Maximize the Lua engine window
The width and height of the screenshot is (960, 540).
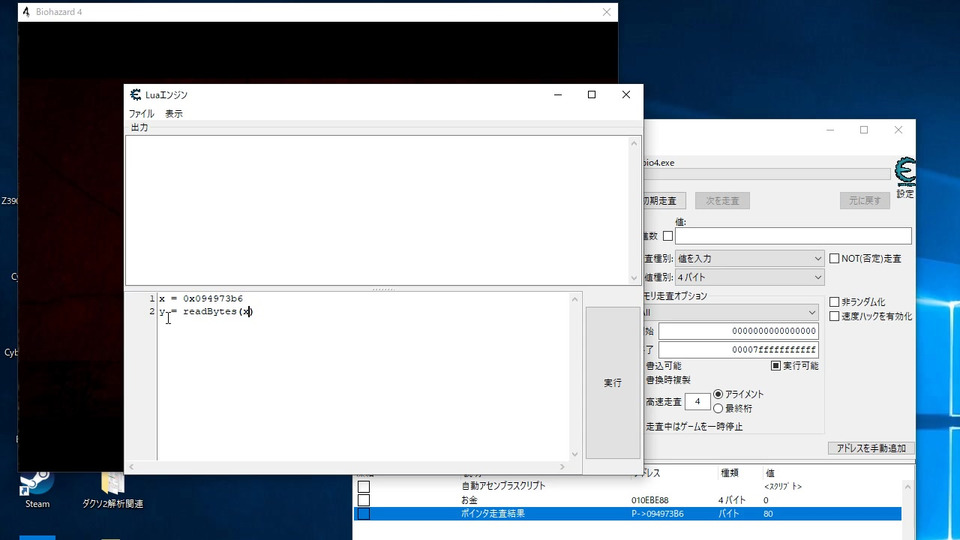pyautogui.click(x=591, y=94)
